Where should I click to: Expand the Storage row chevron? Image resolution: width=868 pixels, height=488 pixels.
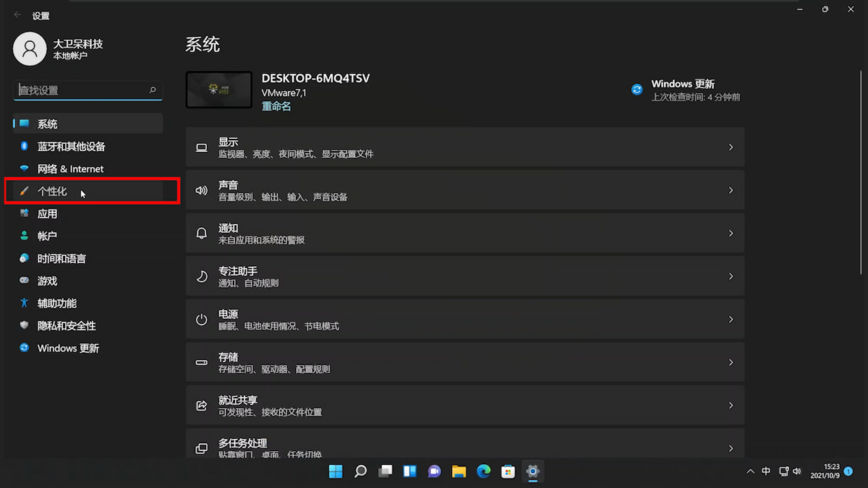[731, 362]
